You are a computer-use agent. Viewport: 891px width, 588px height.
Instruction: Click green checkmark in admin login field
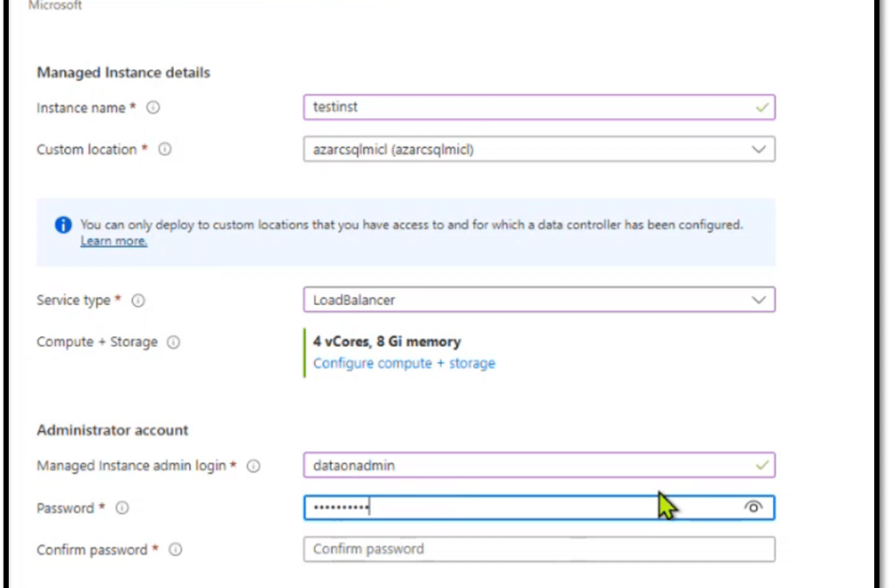(762, 466)
